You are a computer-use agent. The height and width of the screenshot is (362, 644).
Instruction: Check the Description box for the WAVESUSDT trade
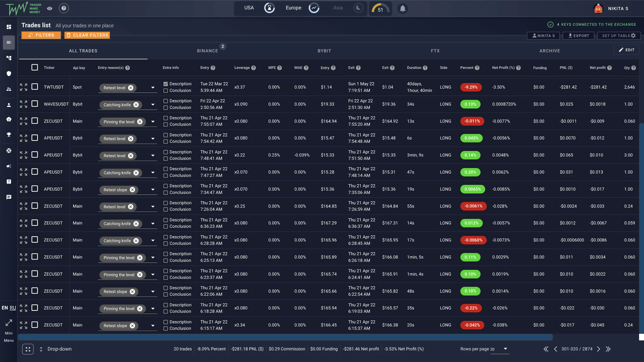pos(166,101)
